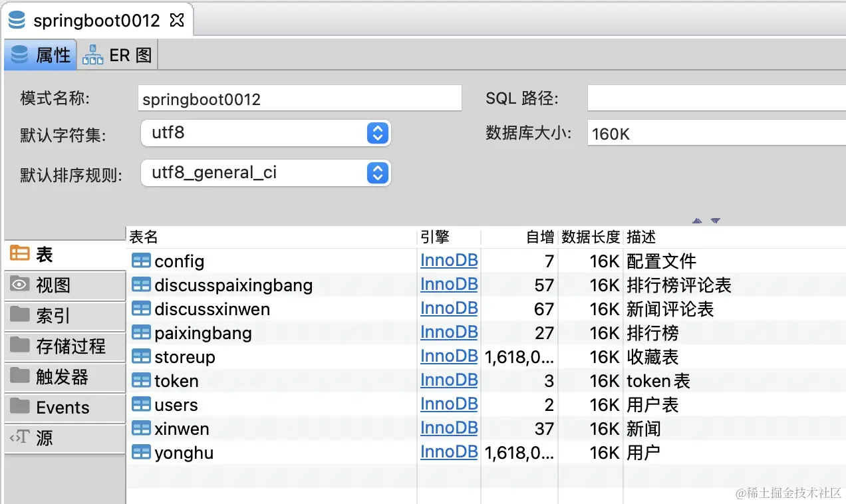Select the 源 sidebar tab
846x504 pixels.
point(65,438)
